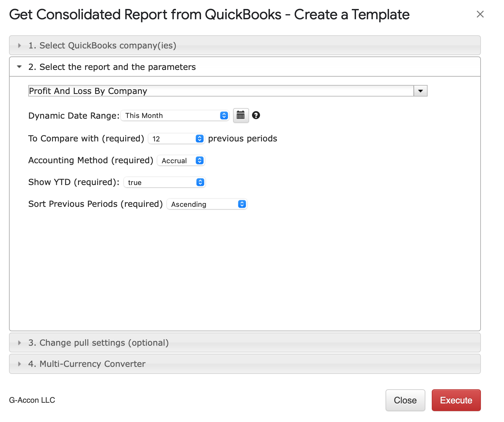
Task: Click the dialog title text
Action: [x=209, y=14]
